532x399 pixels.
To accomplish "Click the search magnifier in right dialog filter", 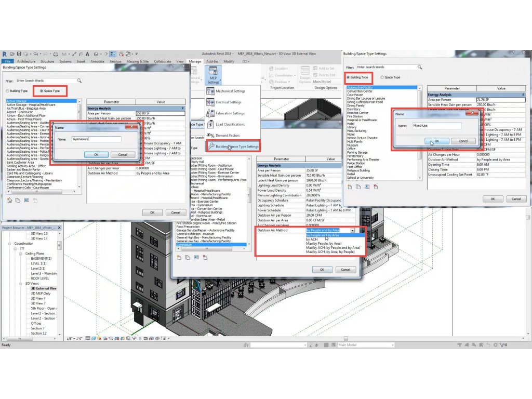I will click(420, 67).
